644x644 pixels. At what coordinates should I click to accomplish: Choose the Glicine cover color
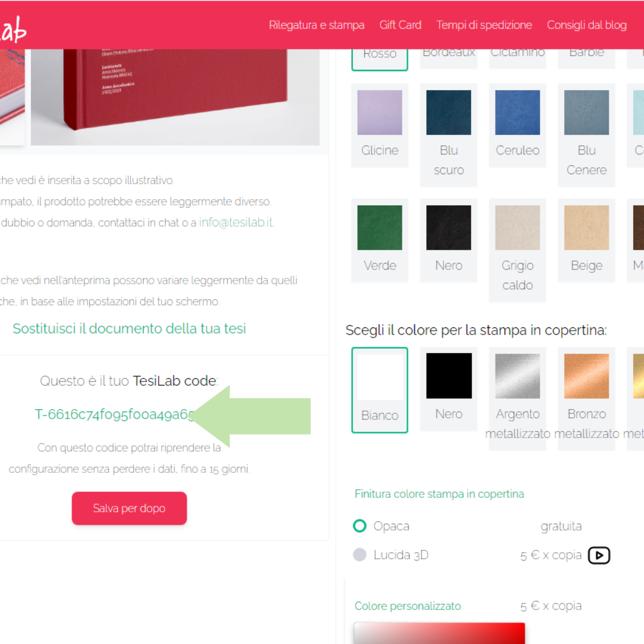379,125
